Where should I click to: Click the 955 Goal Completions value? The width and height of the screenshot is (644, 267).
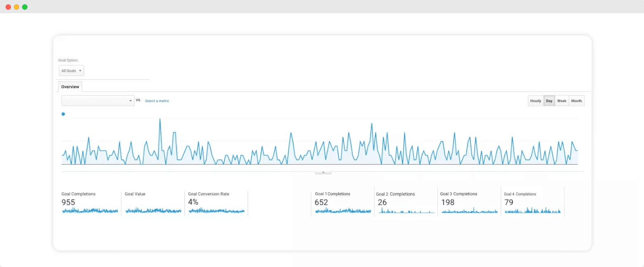(x=68, y=202)
